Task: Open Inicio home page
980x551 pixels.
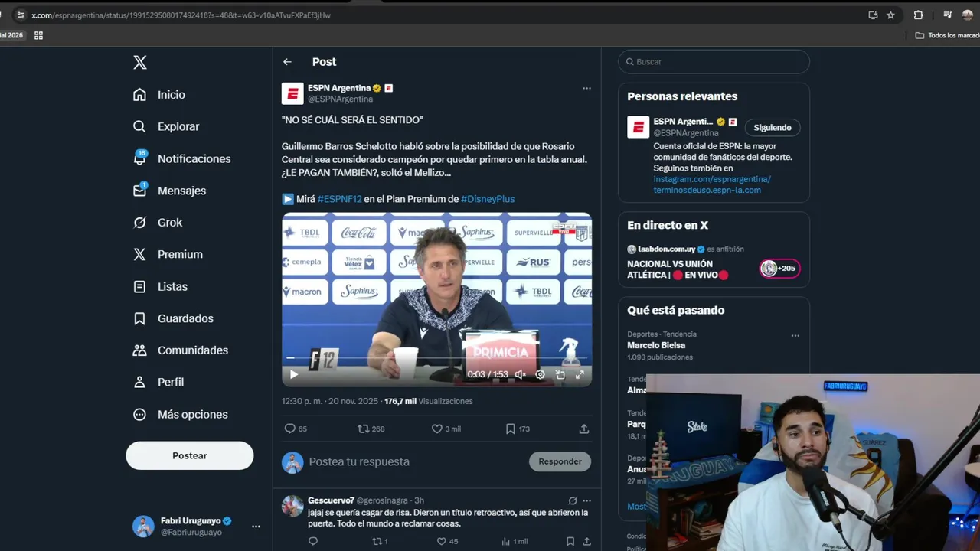Action: [159, 95]
